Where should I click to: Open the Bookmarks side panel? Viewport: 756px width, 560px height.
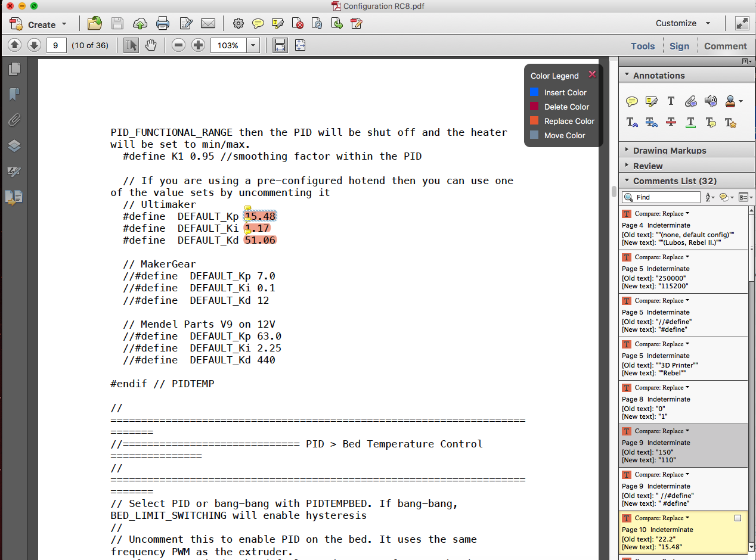14,94
